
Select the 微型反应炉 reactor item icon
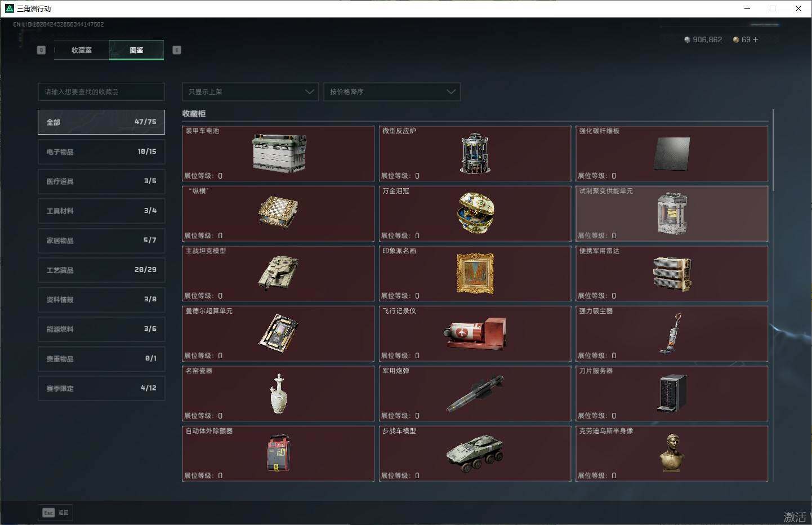click(475, 153)
